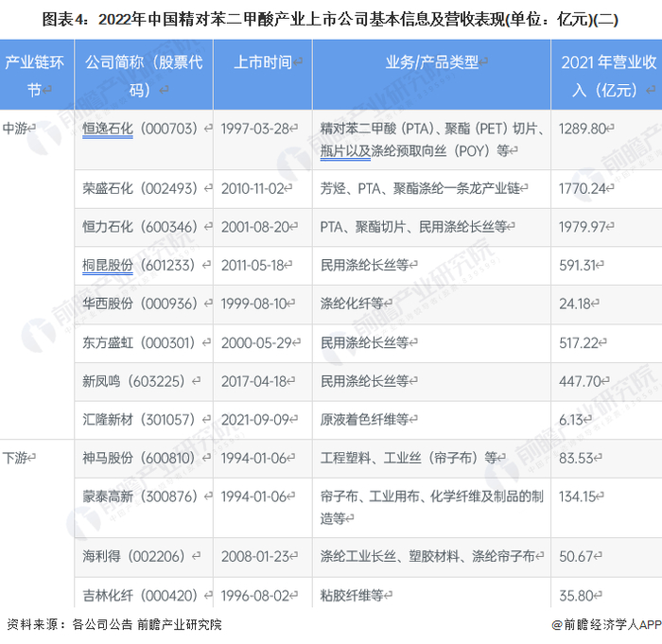Select company cell '蒙泰高新（300876）'
This screenshot has height=644, width=662.
coord(144,508)
